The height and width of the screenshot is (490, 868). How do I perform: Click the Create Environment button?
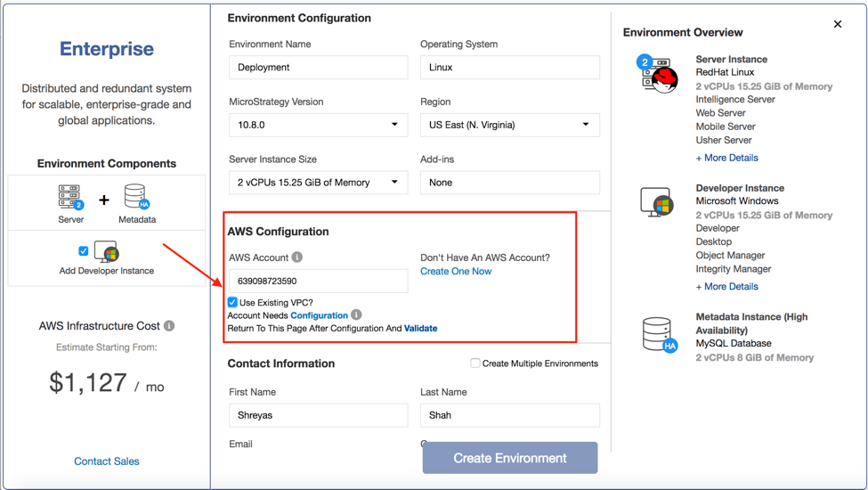coord(510,458)
